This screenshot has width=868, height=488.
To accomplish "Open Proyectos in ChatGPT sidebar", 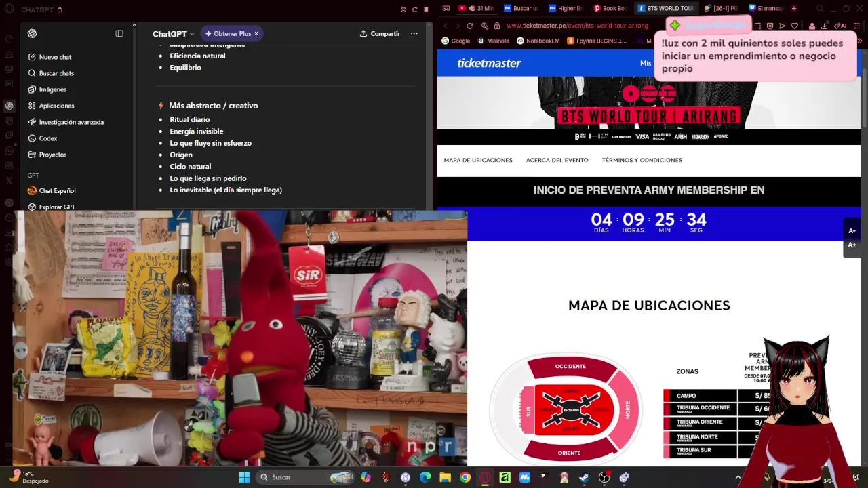I will [47, 155].
